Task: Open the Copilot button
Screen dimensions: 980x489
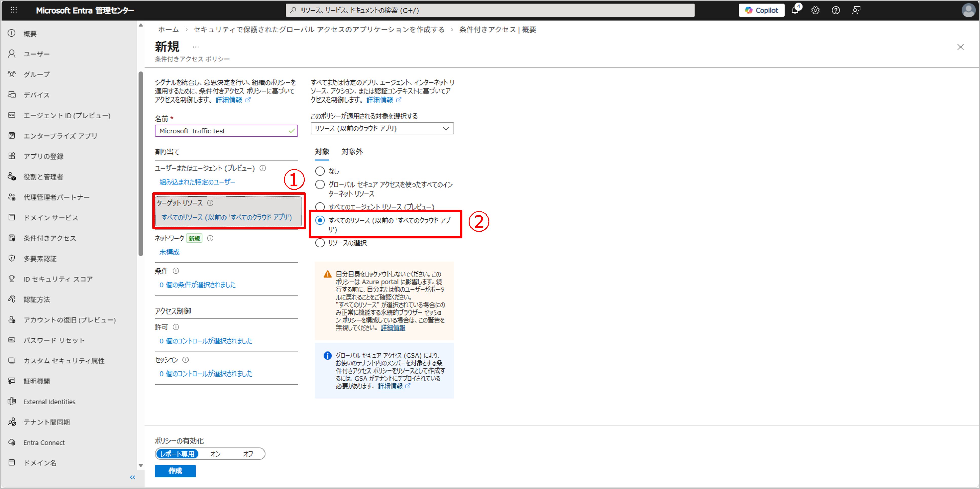Action: click(761, 11)
